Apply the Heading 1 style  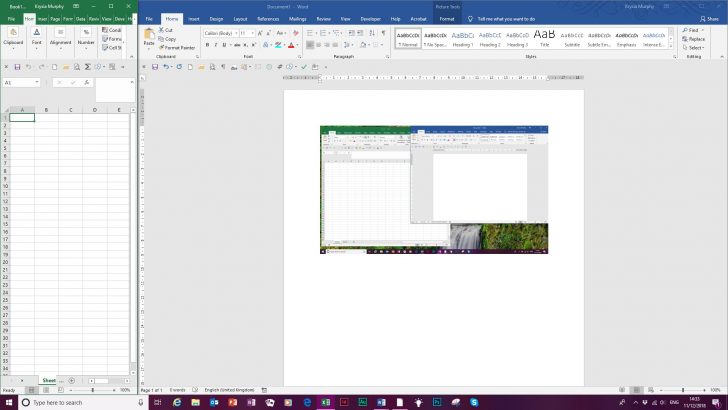[463, 38]
